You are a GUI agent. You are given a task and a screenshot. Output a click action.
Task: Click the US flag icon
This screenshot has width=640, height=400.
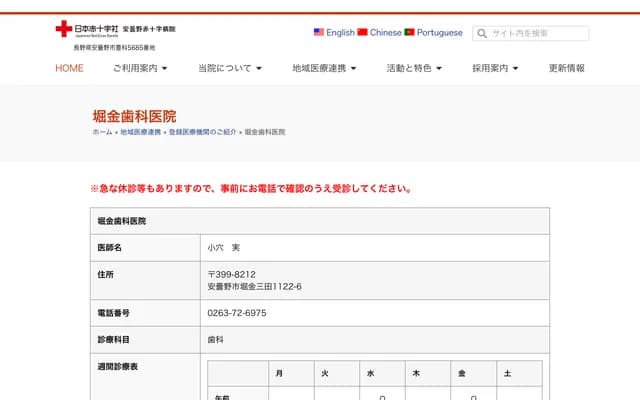point(319,32)
